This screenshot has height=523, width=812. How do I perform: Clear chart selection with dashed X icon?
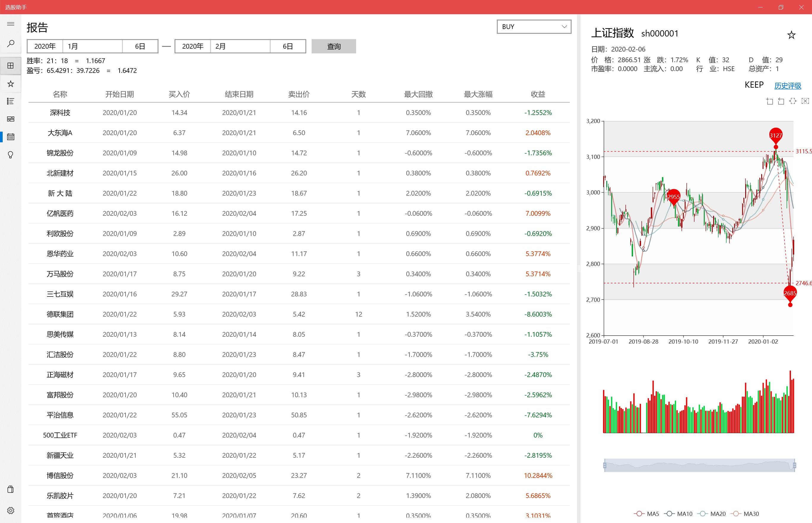point(805,101)
